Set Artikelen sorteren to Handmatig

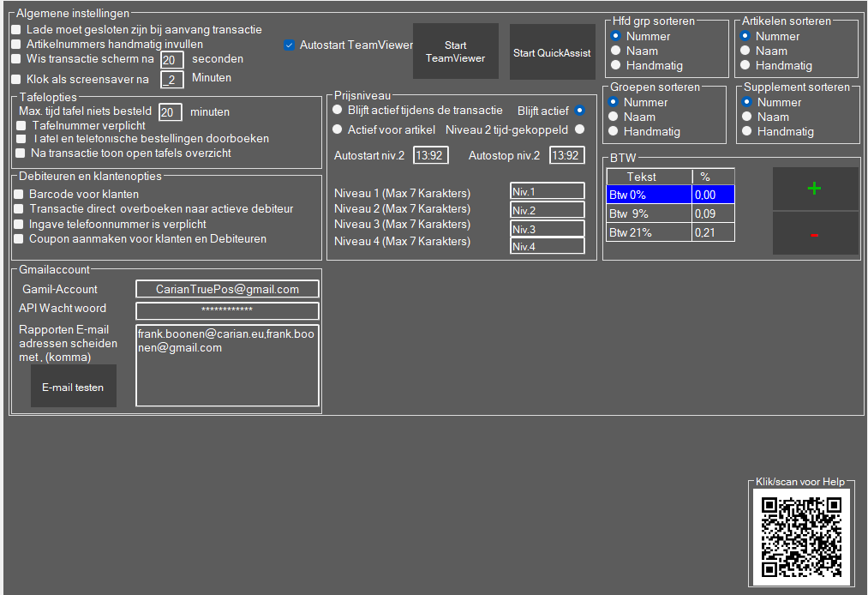(745, 65)
